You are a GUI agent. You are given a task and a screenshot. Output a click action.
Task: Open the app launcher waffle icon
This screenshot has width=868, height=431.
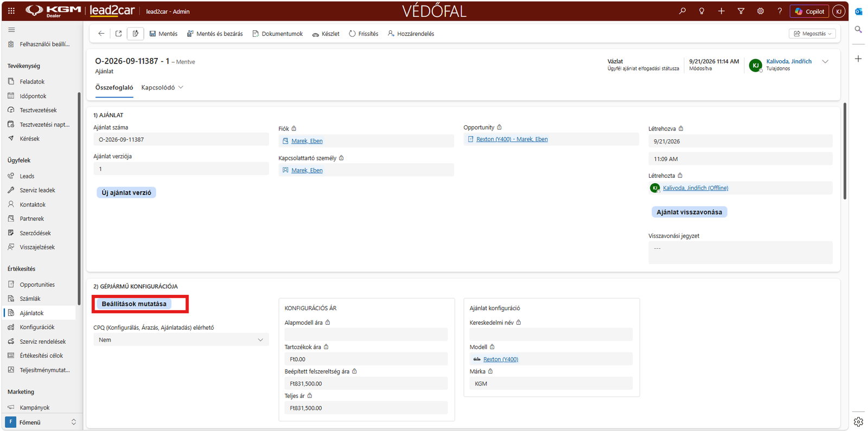click(x=11, y=11)
